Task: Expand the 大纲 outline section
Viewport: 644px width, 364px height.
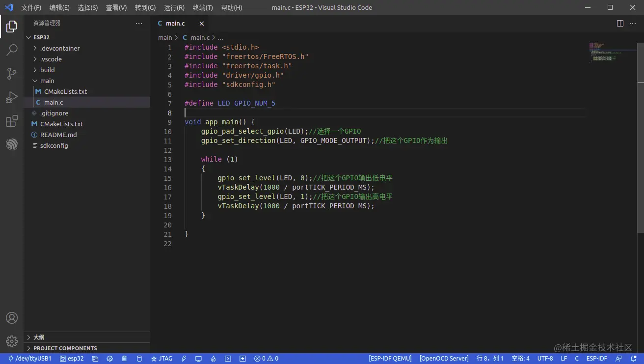Action: (87, 337)
